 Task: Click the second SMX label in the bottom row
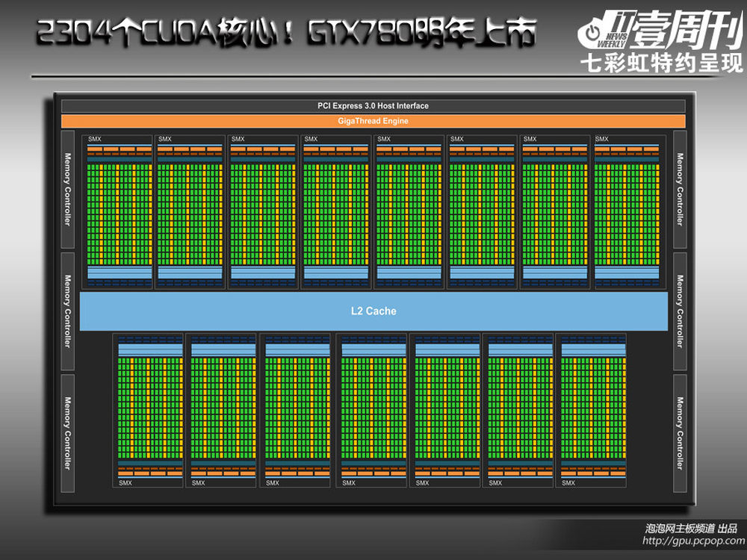(x=198, y=483)
